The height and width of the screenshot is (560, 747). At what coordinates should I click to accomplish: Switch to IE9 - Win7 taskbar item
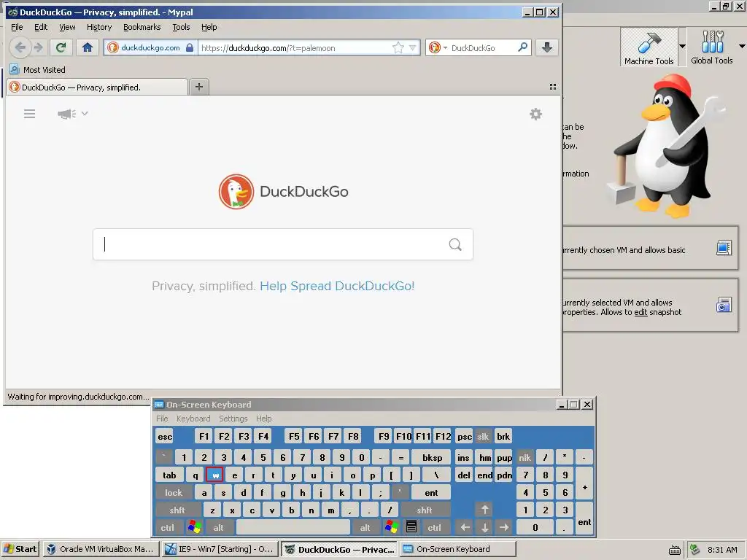[x=219, y=549]
